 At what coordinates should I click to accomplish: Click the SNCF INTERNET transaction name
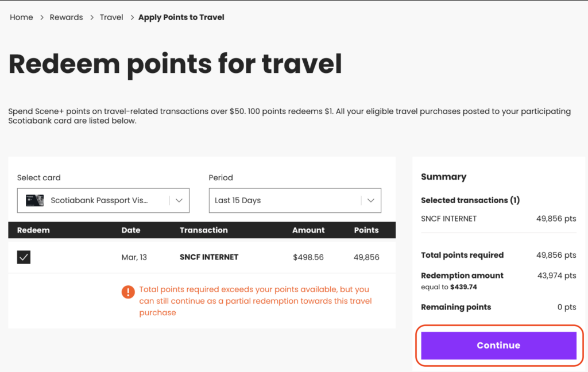(209, 257)
